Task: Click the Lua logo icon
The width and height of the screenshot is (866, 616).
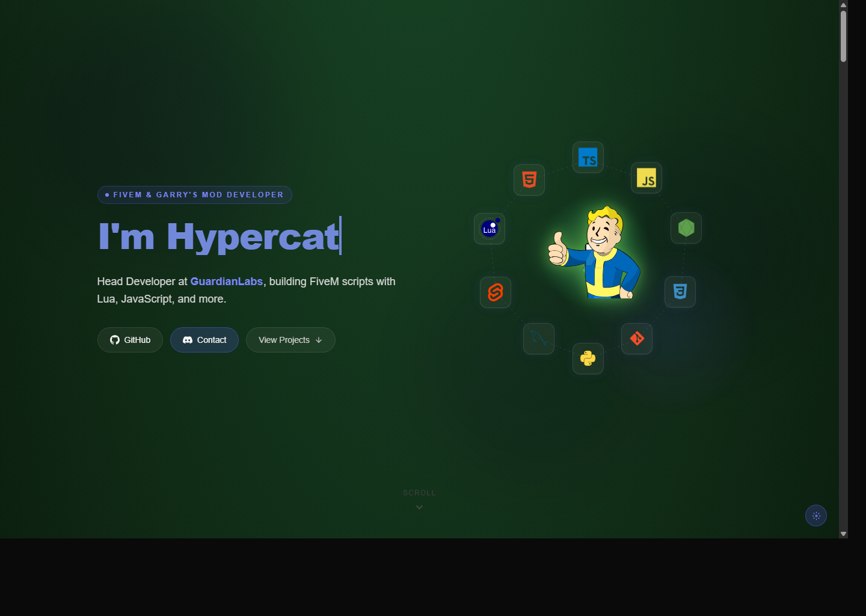Action: click(x=490, y=229)
